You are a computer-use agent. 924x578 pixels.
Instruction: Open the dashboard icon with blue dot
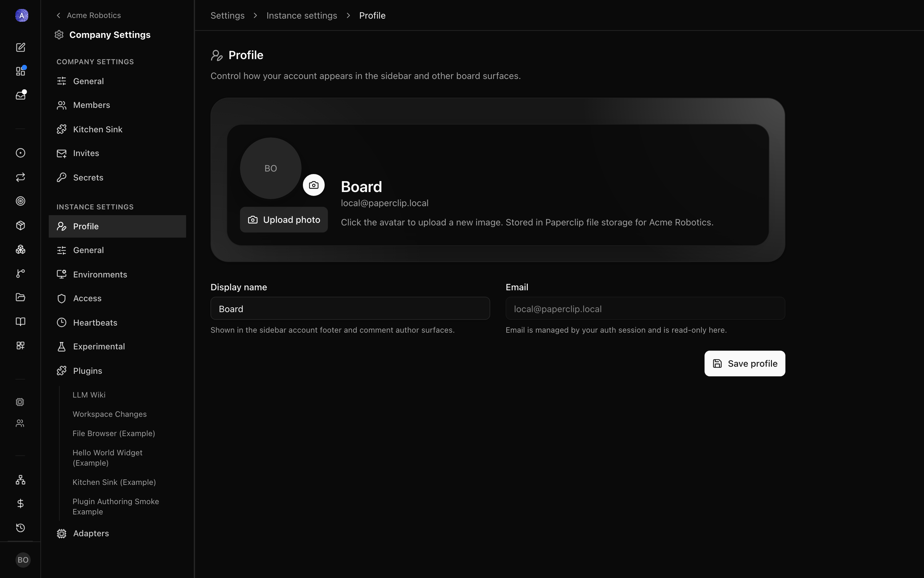coord(21,71)
